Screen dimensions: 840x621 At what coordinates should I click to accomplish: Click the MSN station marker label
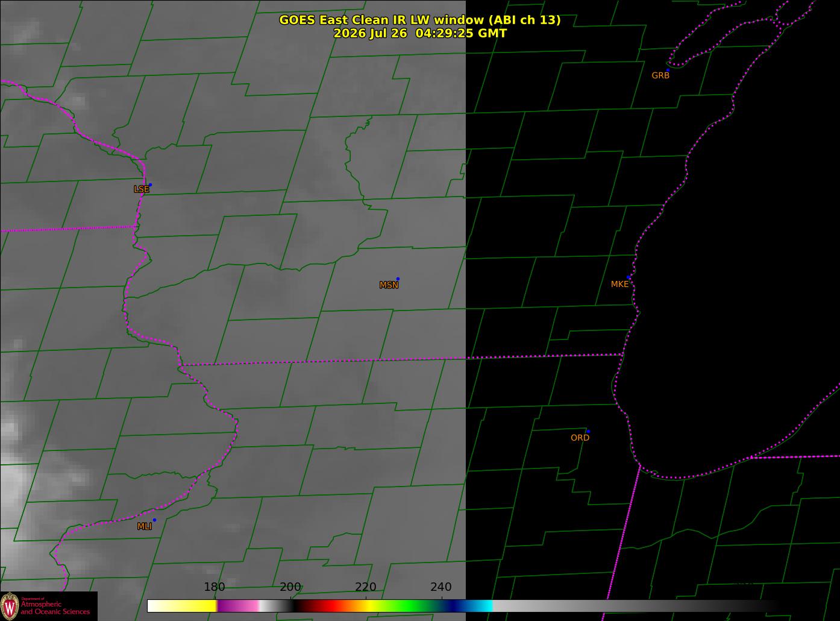click(389, 285)
